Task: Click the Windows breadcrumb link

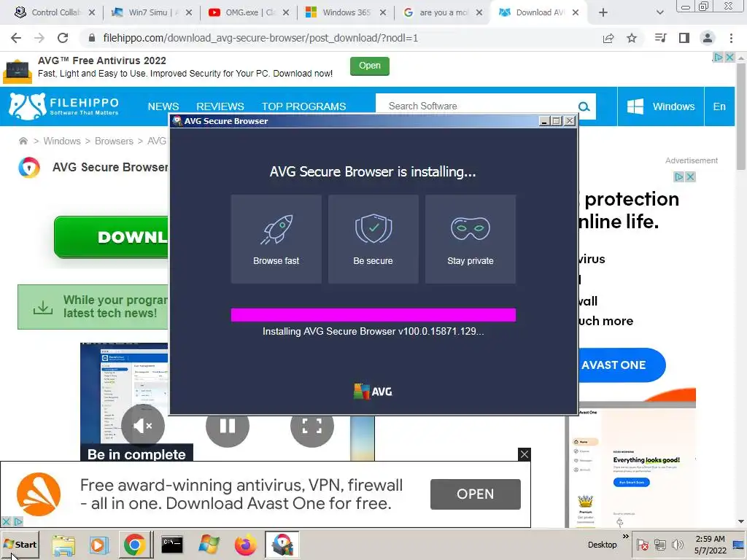Action: pos(62,141)
